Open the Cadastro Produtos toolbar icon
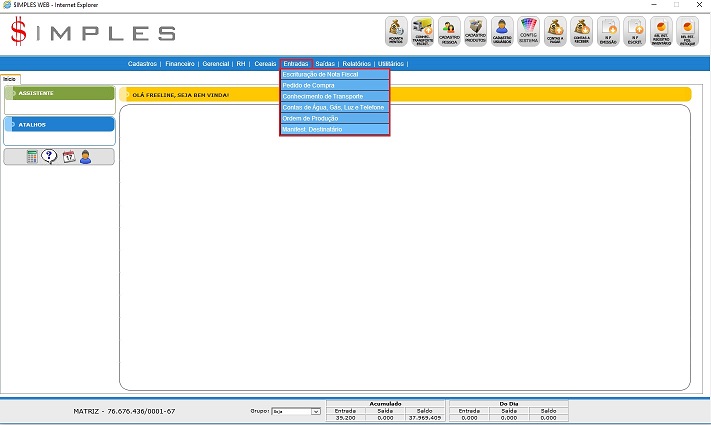Image resolution: width=711 pixels, height=425 pixels. click(475, 31)
